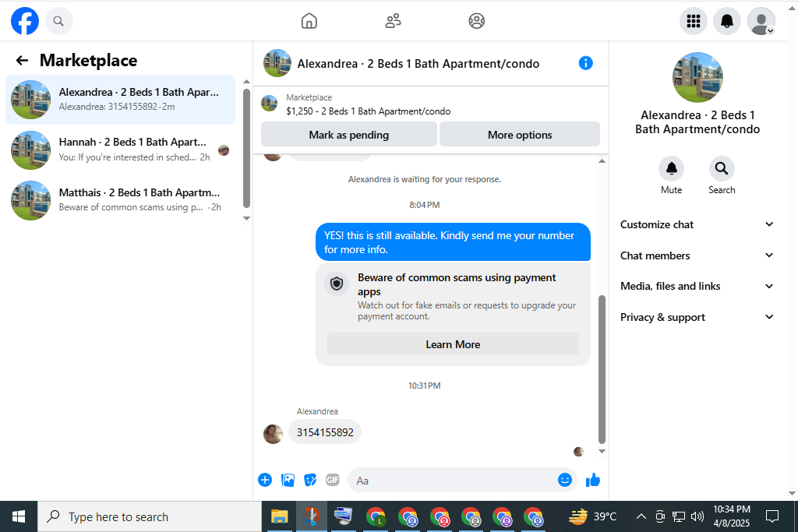
Task: Click the Windows taskbar search box
Action: (150, 516)
